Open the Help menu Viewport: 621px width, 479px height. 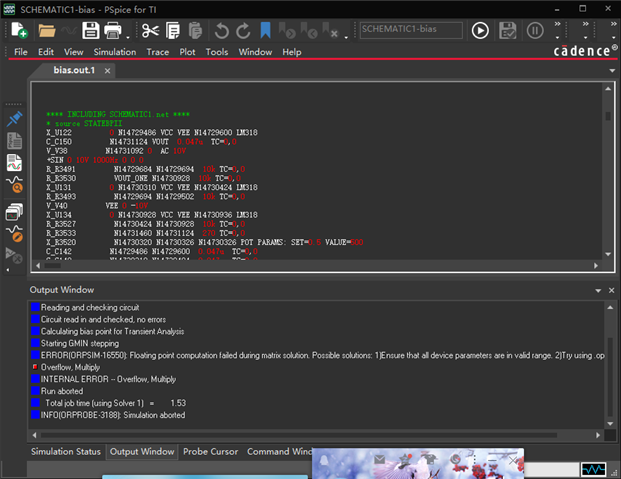[292, 52]
